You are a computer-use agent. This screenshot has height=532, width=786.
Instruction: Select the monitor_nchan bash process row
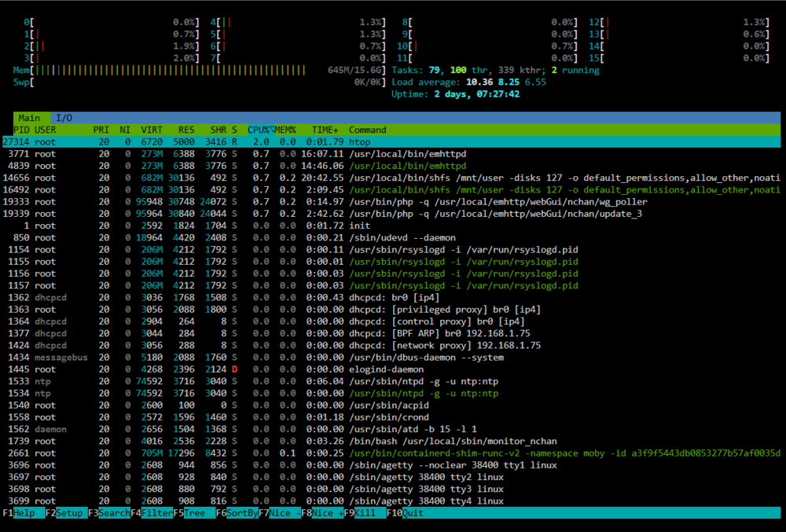[391, 442]
